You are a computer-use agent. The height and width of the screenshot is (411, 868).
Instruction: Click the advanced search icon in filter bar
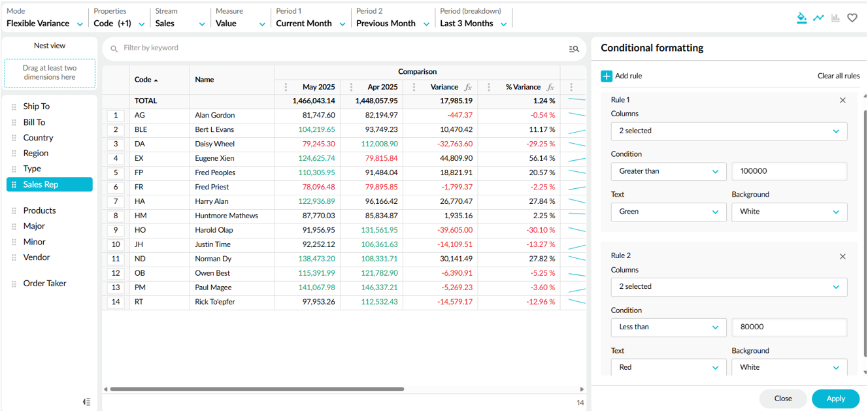click(574, 48)
